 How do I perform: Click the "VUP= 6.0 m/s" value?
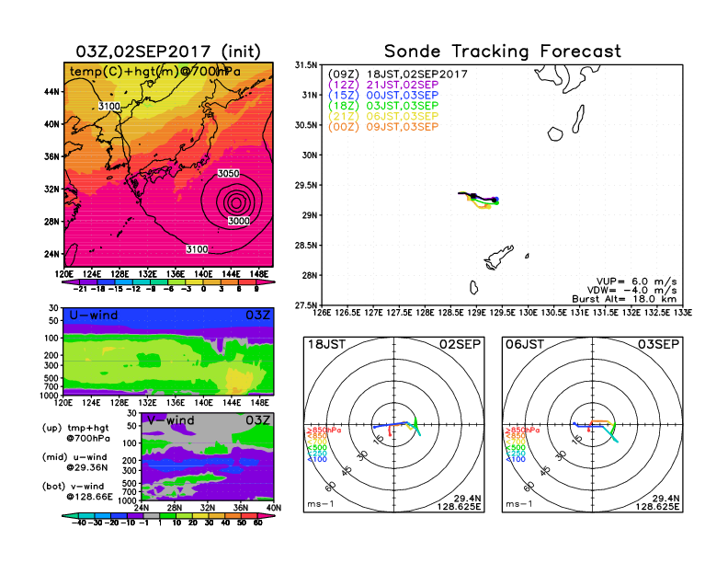[x=636, y=281]
